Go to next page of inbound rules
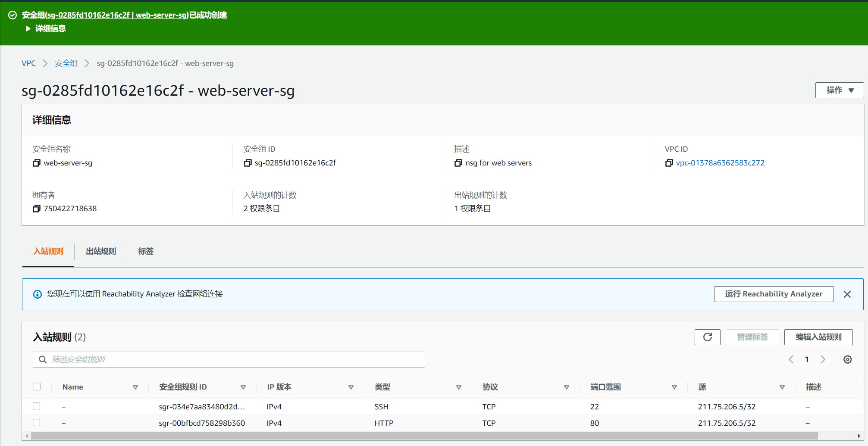This screenshot has height=446, width=868. click(823, 359)
